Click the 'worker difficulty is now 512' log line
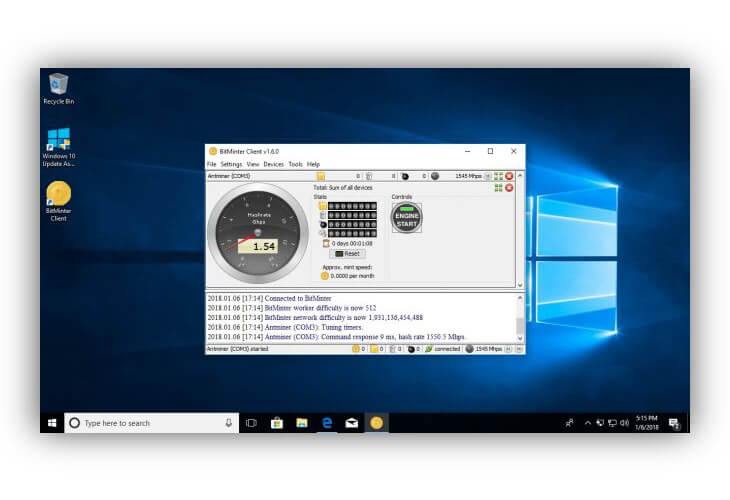 (x=292, y=308)
